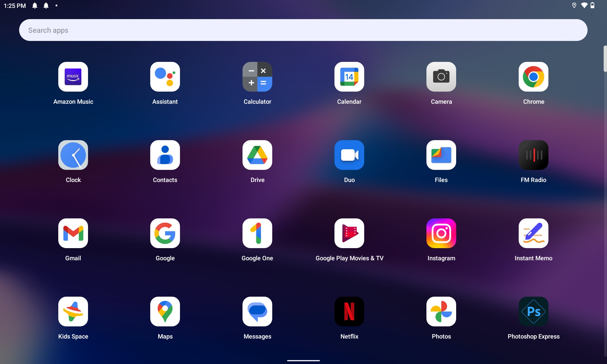Viewport: 607px width, 364px height.
Task: Open Instant Memo app
Action: 533,233
